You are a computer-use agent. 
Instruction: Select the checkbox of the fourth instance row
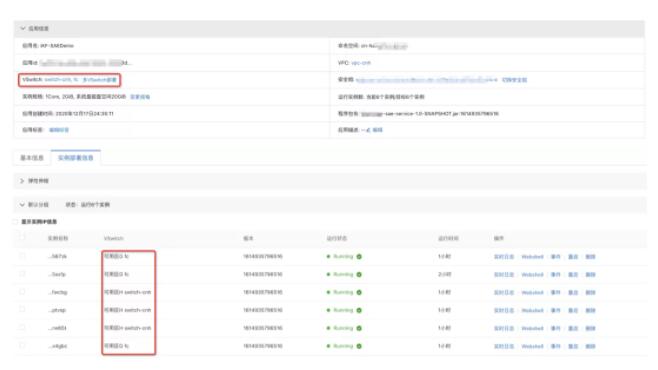[22, 310]
